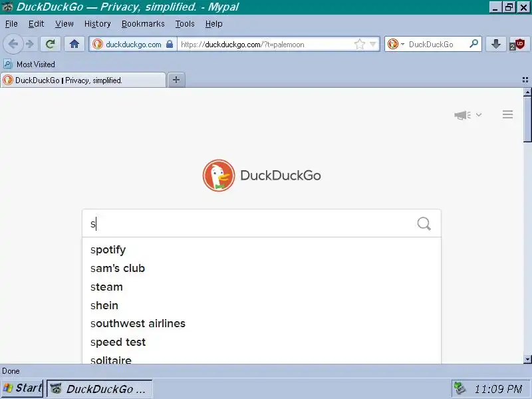This screenshot has width=532, height=399.
Task: Open a new tab with plus button
Action: (x=176, y=80)
